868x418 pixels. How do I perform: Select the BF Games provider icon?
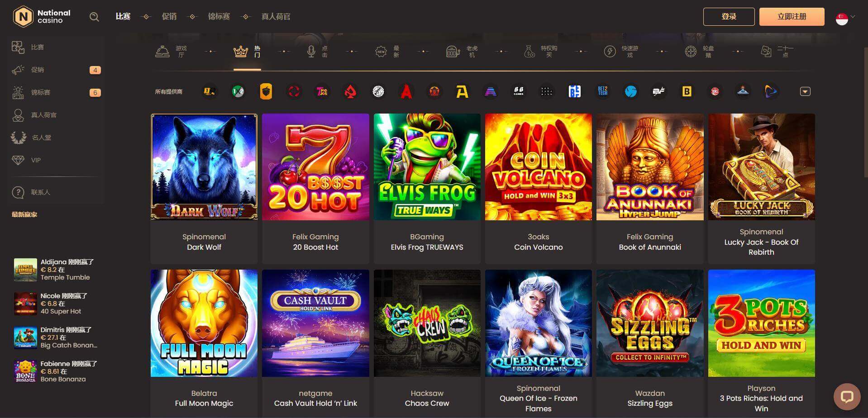(x=658, y=91)
